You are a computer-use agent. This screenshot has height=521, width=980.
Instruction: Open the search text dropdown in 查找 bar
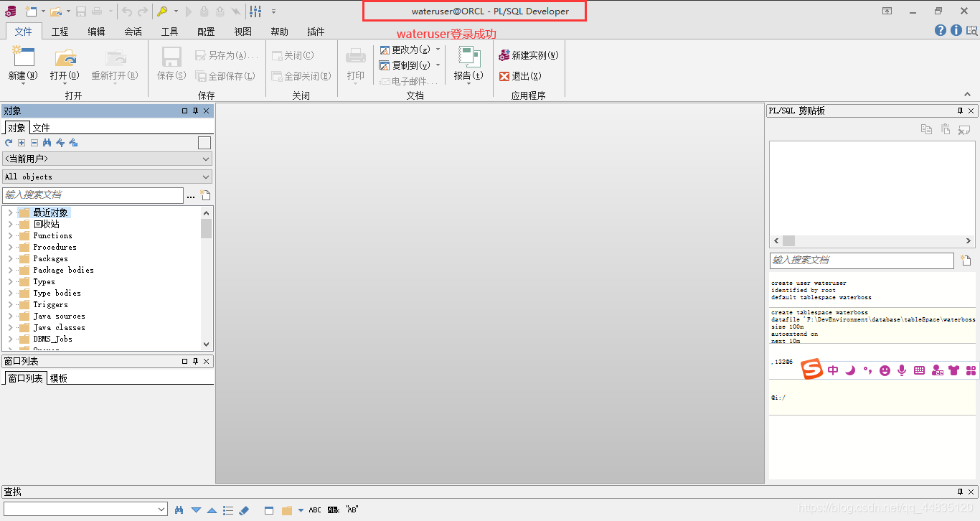tap(161, 510)
